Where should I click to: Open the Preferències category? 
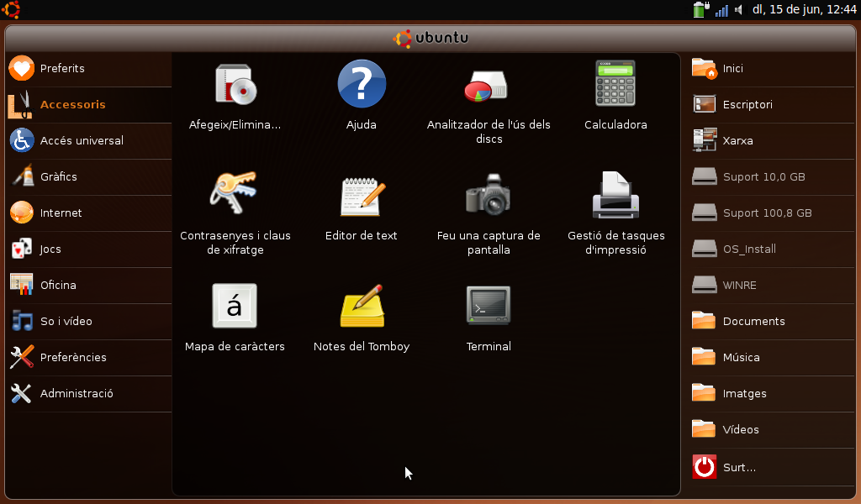89,358
